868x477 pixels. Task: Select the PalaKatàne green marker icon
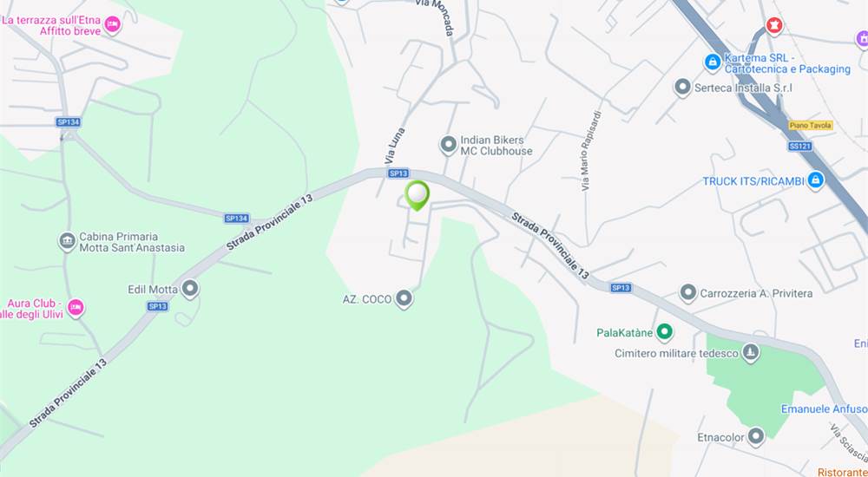pos(664,332)
